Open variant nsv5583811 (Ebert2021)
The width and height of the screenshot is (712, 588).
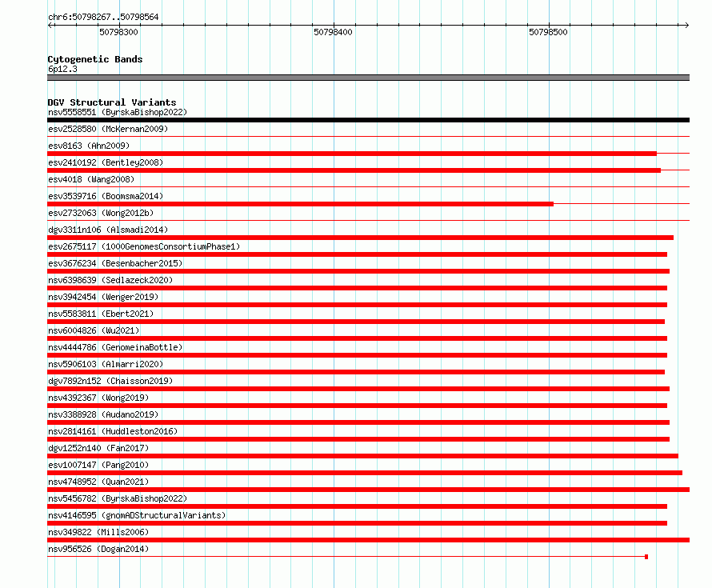101,314
